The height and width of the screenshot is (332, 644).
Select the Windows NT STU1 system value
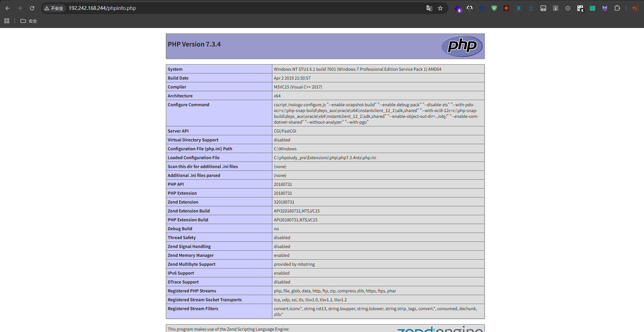(357, 69)
